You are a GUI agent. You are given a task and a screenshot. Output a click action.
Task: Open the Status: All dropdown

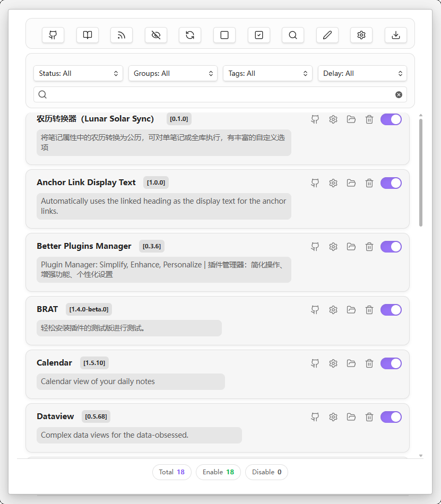pyautogui.click(x=78, y=73)
